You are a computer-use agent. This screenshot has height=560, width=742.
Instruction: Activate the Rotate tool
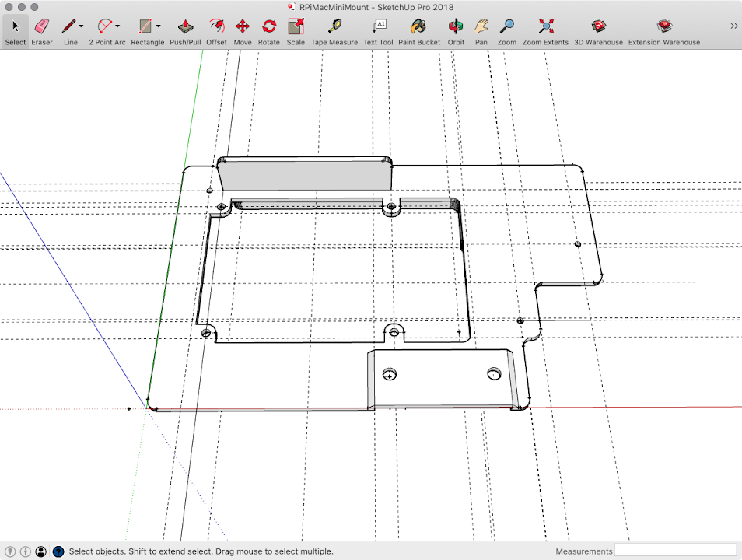[x=269, y=31]
